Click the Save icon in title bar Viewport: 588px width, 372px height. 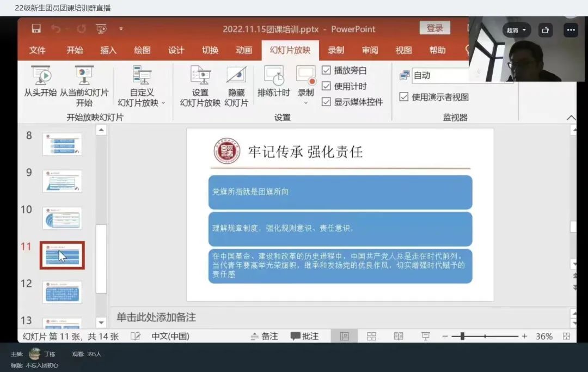(x=36, y=29)
